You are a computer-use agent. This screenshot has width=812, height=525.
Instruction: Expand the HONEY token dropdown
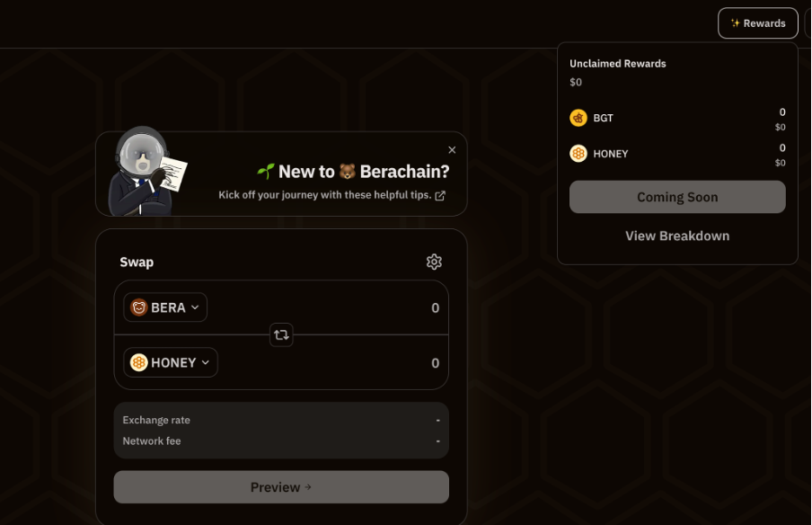pyautogui.click(x=205, y=362)
